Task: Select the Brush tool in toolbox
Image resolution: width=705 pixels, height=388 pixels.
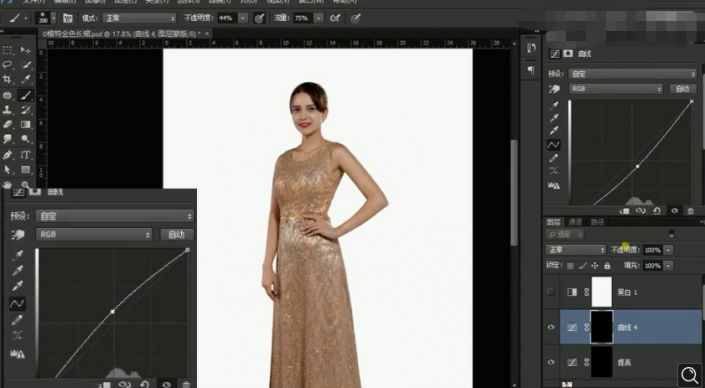Action: point(26,95)
